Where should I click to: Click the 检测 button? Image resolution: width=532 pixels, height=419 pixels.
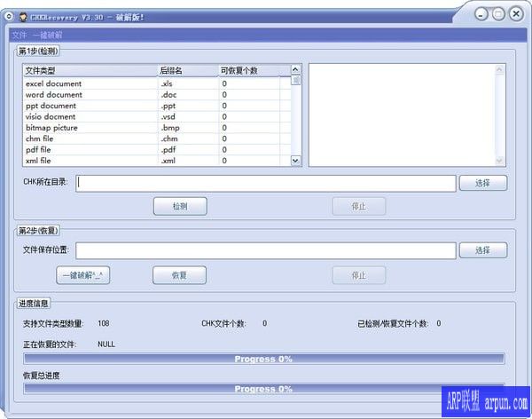(x=180, y=206)
